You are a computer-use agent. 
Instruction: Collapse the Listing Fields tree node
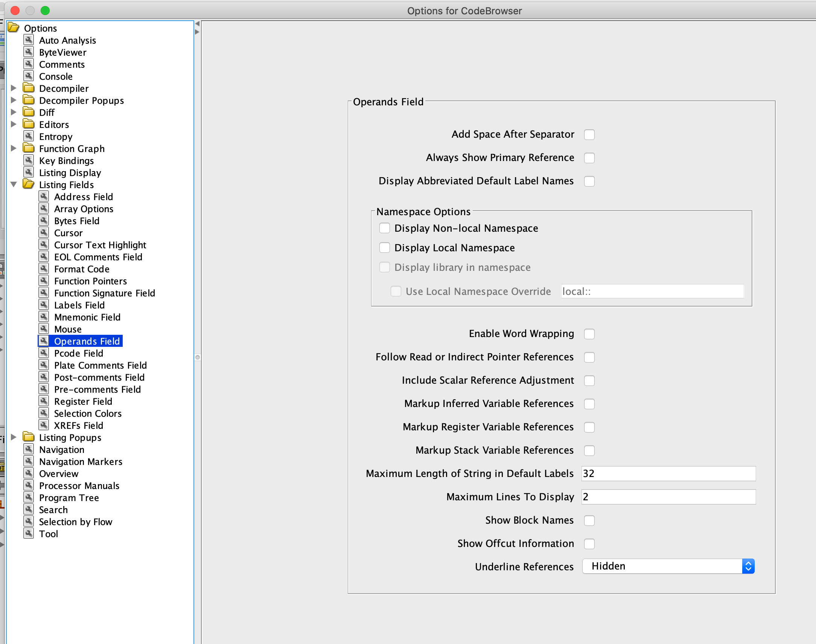(14, 184)
